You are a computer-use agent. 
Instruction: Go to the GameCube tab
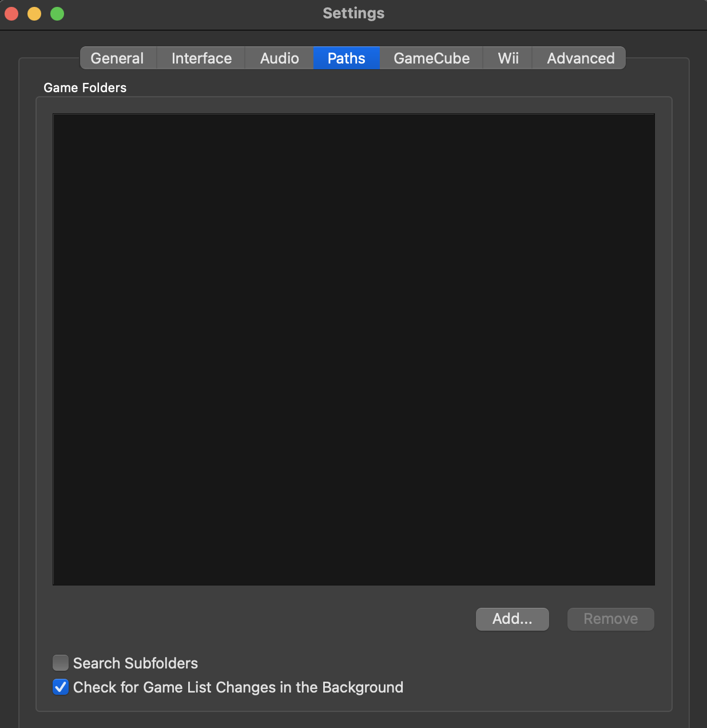coord(431,58)
